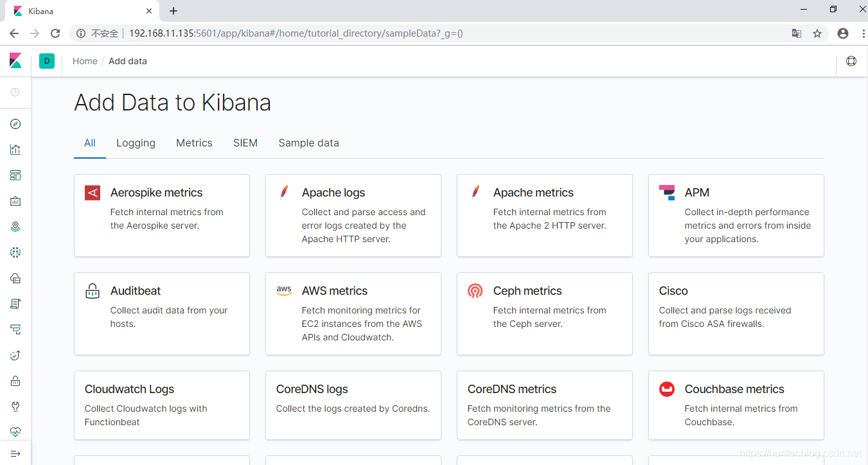Switch to the Logging tab
Image resolution: width=868 pixels, height=465 pixels.
click(136, 143)
